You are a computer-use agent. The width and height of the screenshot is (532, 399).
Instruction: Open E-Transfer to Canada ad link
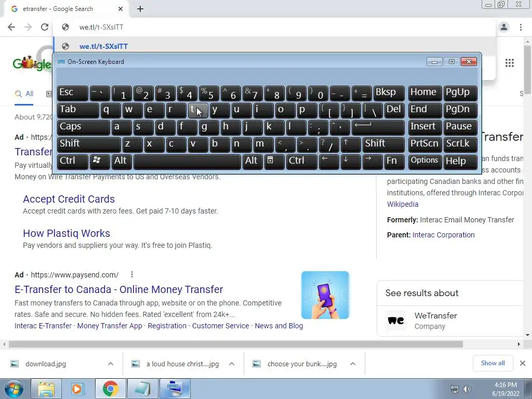tap(119, 289)
